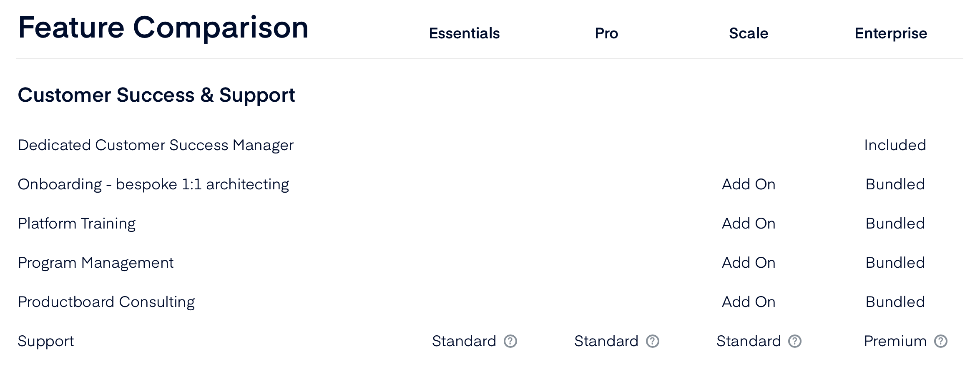
Task: Click the Support row label
Action: click(46, 341)
